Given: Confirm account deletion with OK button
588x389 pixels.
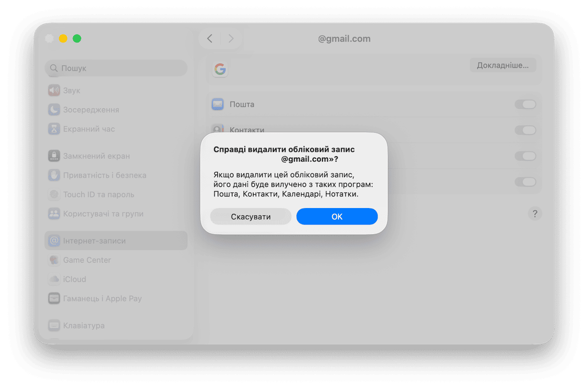Looking at the screenshot, I should tap(337, 217).
